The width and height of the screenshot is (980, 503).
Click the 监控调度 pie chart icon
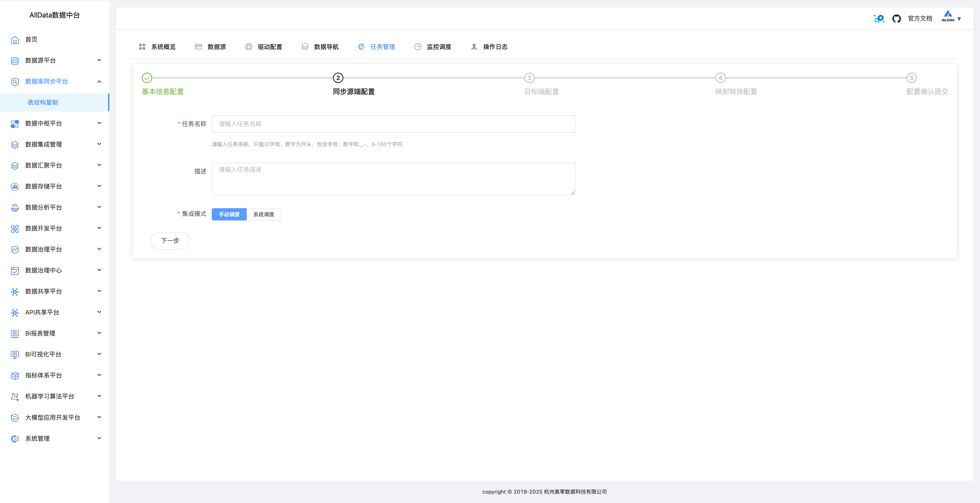click(418, 47)
